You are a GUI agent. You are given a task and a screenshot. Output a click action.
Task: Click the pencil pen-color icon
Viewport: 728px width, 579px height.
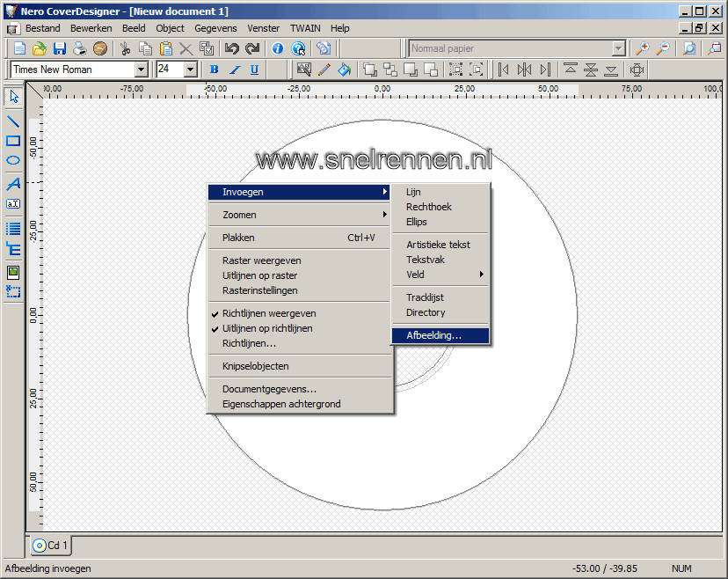coord(324,70)
